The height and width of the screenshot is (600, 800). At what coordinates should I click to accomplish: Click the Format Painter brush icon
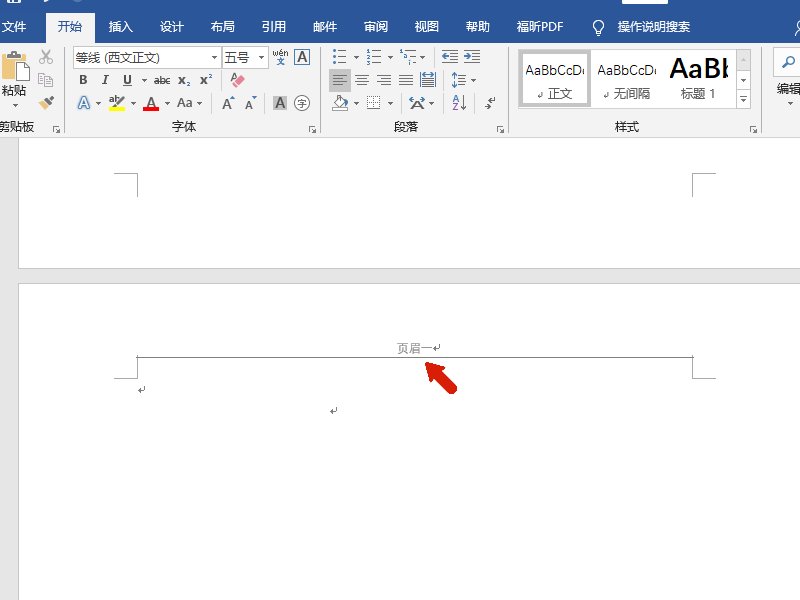[x=46, y=102]
